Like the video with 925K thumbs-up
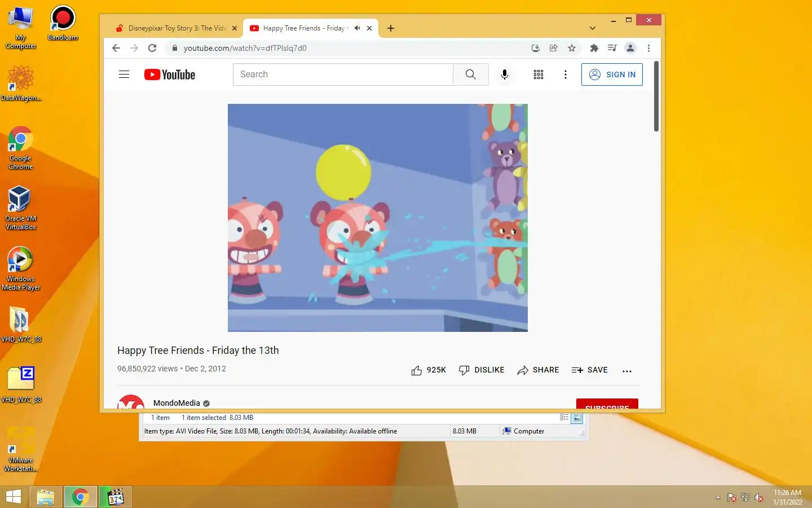This screenshot has height=508, width=812. (429, 370)
